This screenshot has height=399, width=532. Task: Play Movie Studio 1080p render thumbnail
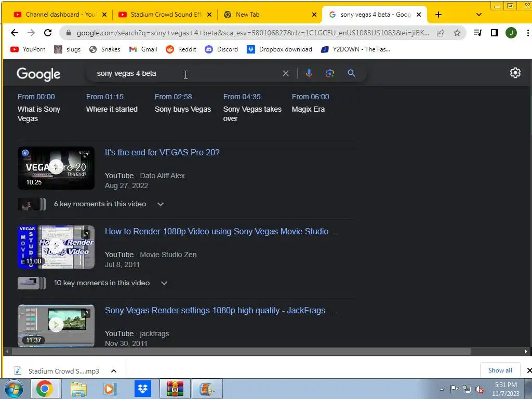click(x=56, y=247)
